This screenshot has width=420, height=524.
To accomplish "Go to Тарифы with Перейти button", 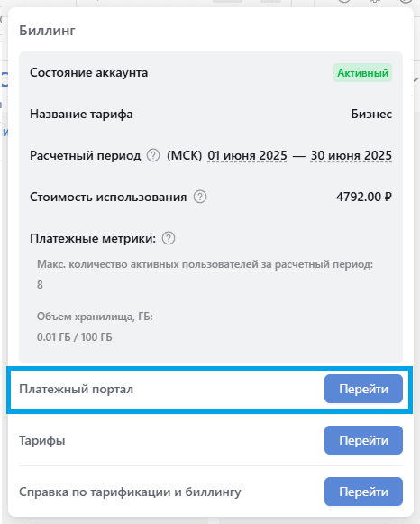I will [363, 440].
